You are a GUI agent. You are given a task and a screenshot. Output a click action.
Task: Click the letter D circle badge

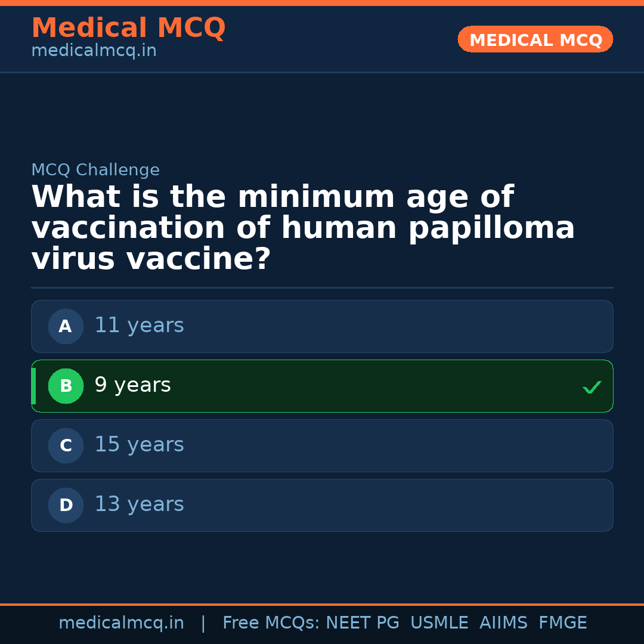66,505
